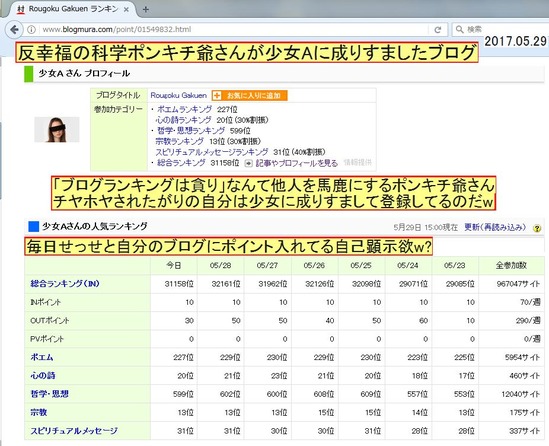This screenshot has width=549, height=446.
Task: Click the small icon before 記事やプロフィールを見る
Action: point(248,163)
